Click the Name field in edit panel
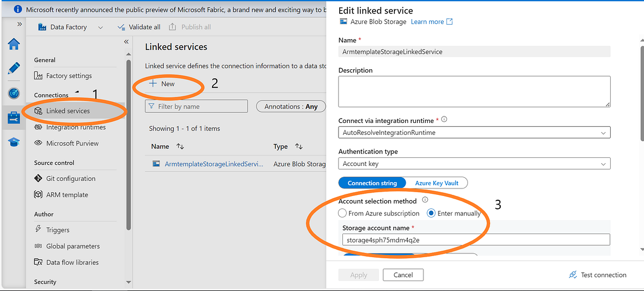The height and width of the screenshot is (291, 644). click(x=474, y=52)
